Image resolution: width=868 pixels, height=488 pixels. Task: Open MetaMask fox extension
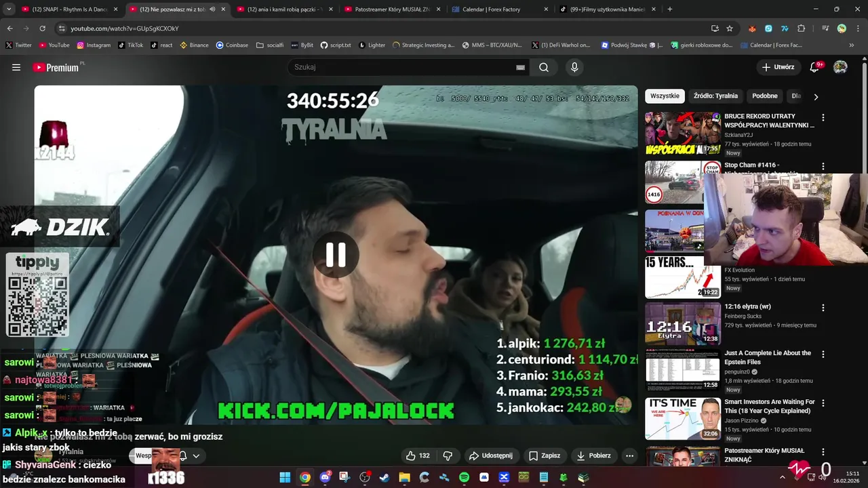[752, 28]
